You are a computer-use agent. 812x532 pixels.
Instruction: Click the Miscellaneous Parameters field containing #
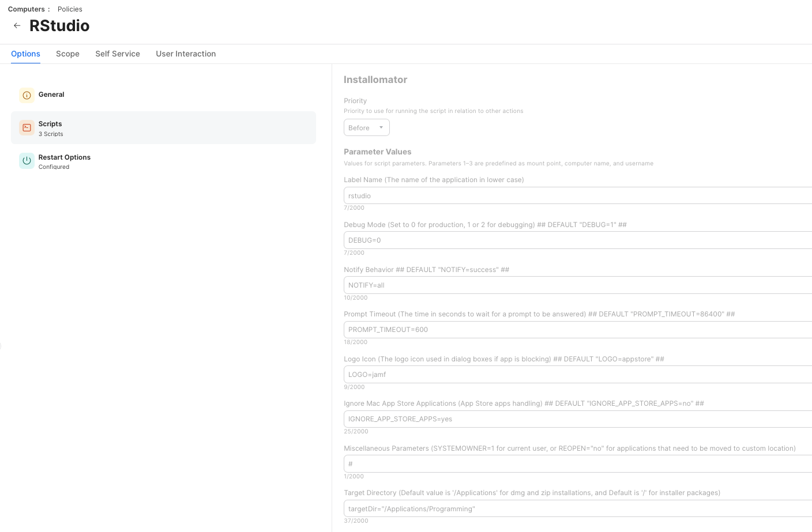[578, 463]
